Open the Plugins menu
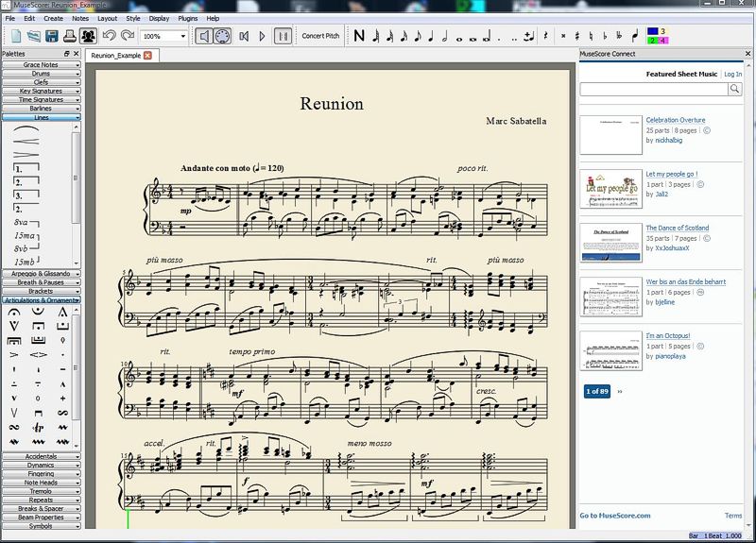 coord(187,18)
